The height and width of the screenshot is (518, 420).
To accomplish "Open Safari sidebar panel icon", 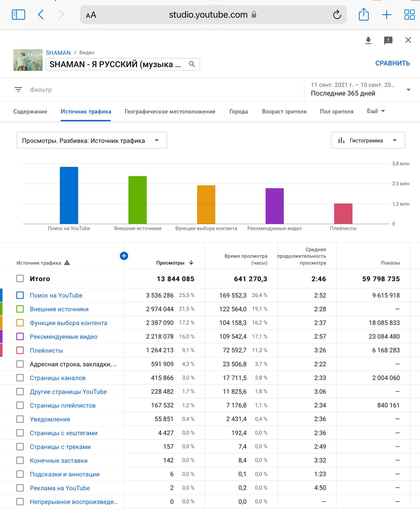I will (x=18, y=15).
